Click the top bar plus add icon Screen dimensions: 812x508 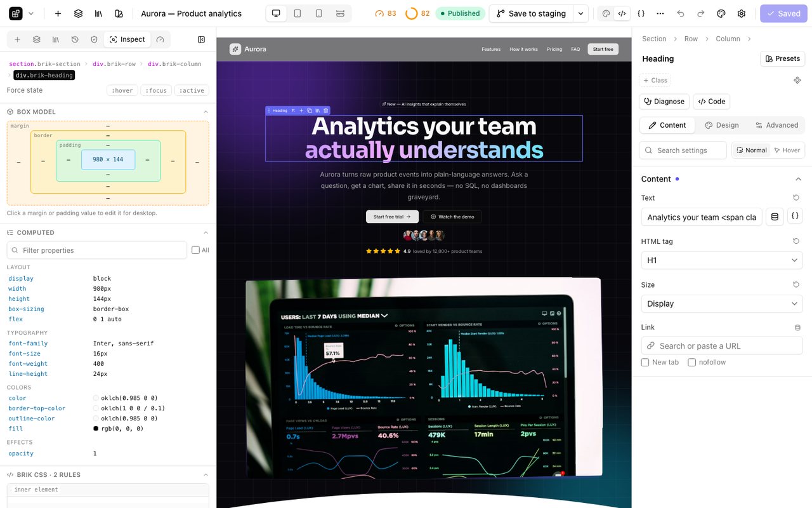[58, 13]
